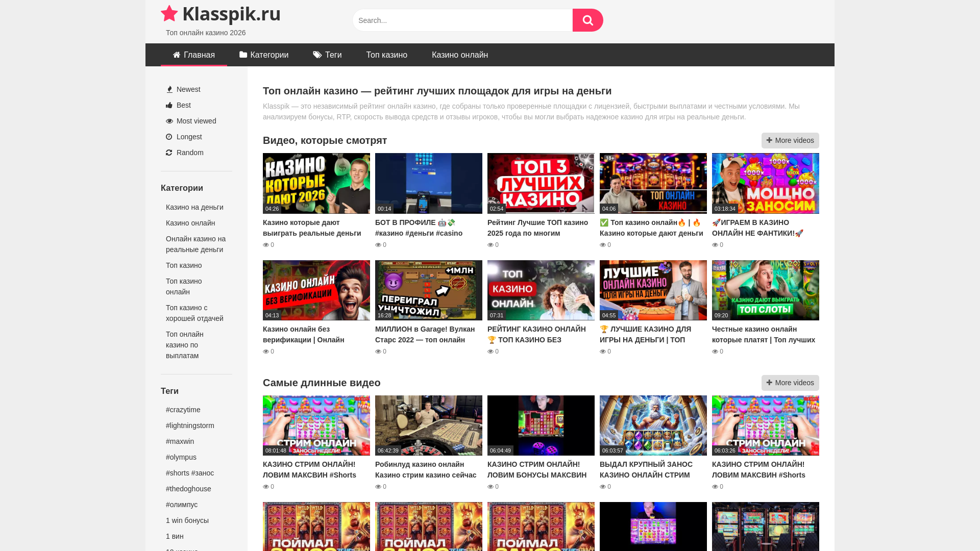Open the 06:42:39 roulette stream thumbnail

point(429,425)
